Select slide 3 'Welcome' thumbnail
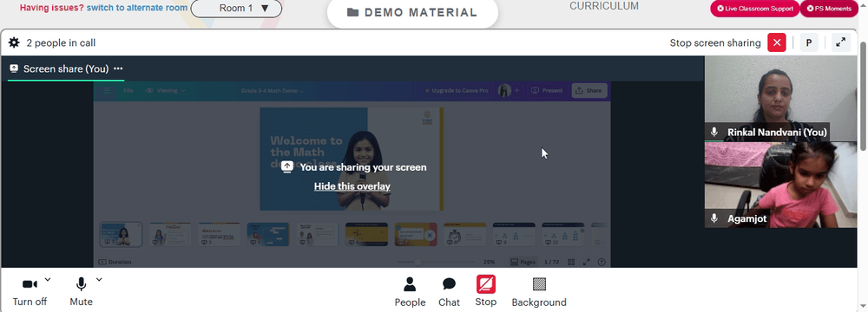Image resolution: width=868 pixels, height=312 pixels. (x=220, y=235)
